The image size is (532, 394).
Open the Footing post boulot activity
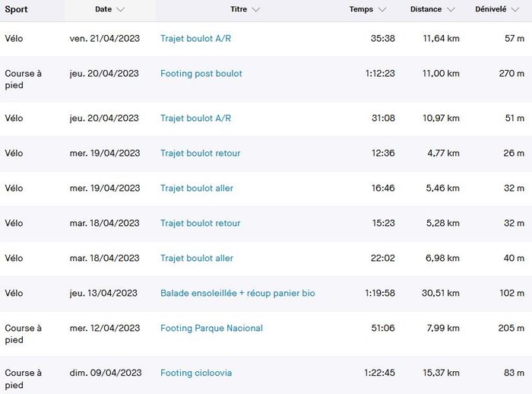tap(201, 74)
